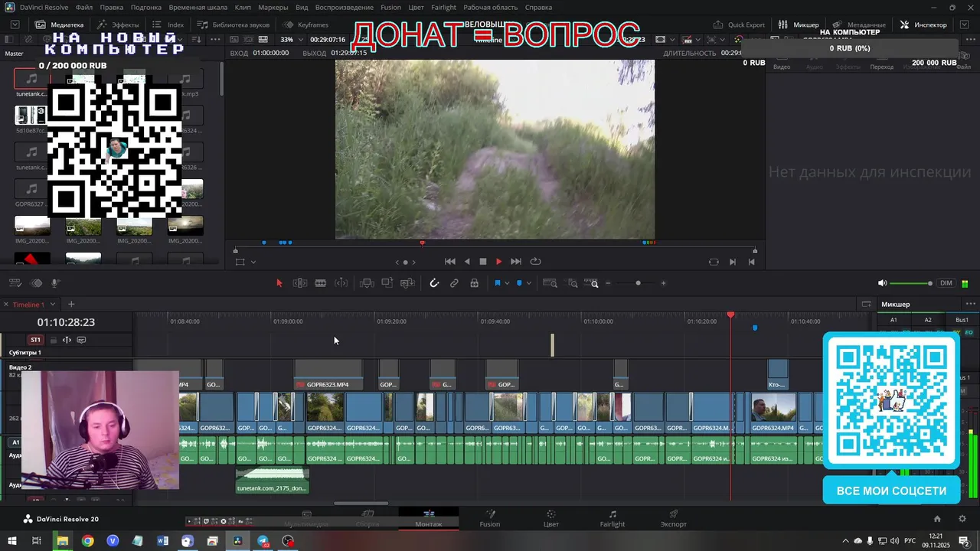Click the ST1 subtitle track button

[x=35, y=340]
